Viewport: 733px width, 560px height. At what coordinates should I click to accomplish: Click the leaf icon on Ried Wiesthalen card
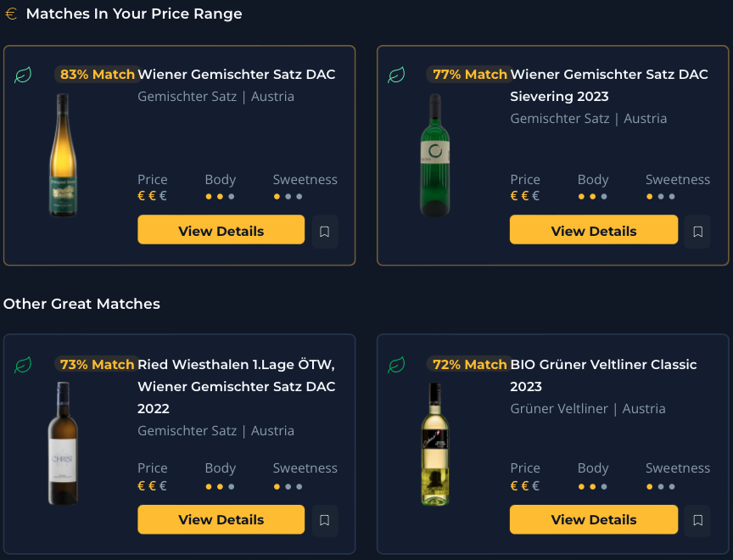click(x=23, y=365)
